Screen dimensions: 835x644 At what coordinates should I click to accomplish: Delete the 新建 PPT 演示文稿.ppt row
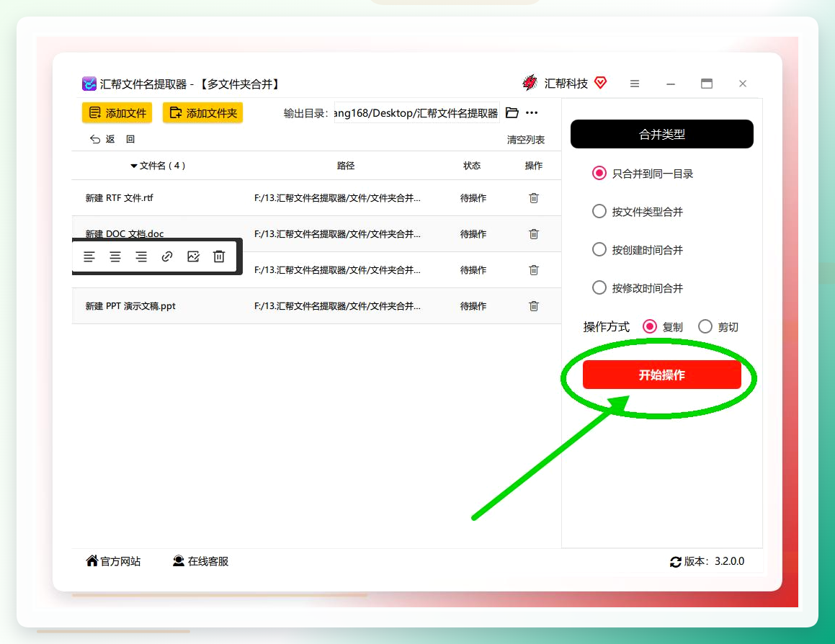(x=534, y=306)
